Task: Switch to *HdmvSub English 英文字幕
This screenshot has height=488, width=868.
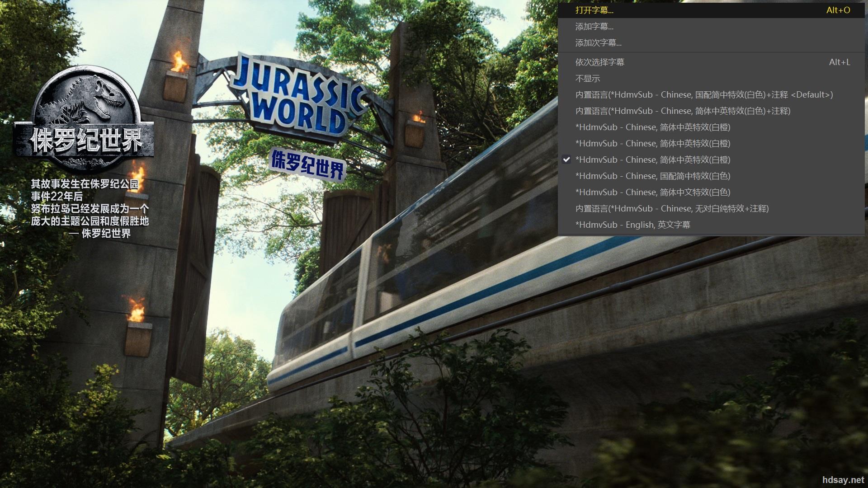Action: click(x=711, y=225)
